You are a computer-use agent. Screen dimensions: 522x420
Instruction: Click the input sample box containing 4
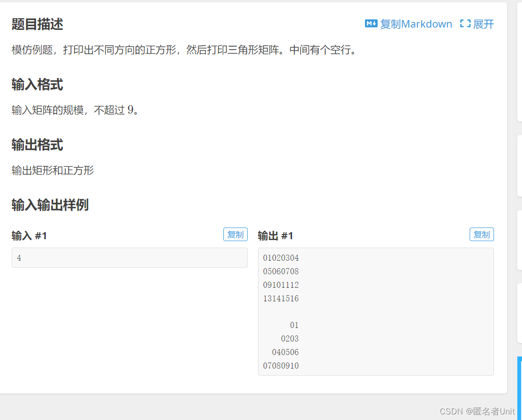(x=129, y=257)
